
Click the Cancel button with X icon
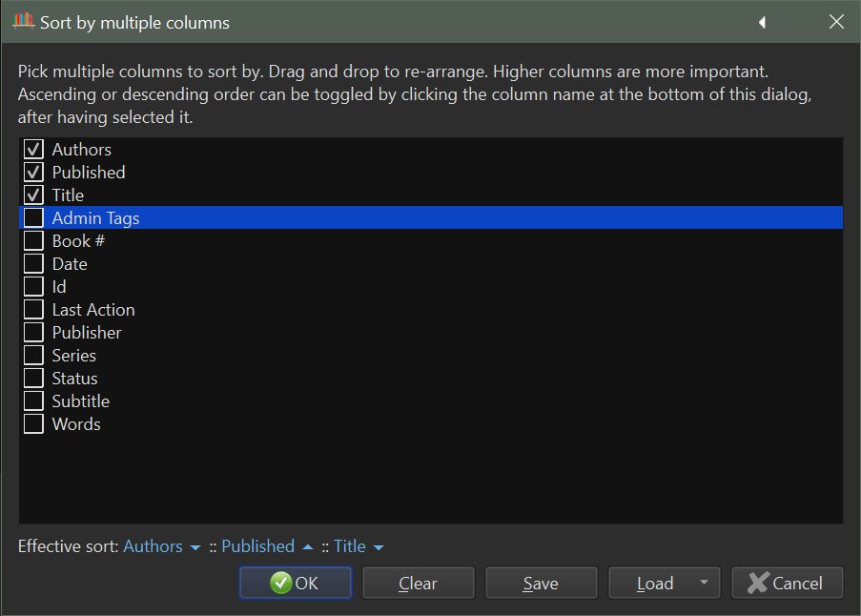pos(787,583)
